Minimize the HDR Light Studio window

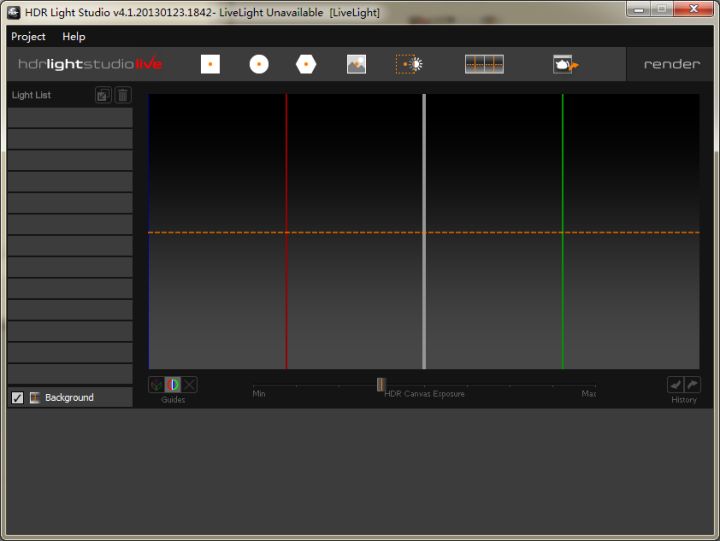[x=638, y=9]
